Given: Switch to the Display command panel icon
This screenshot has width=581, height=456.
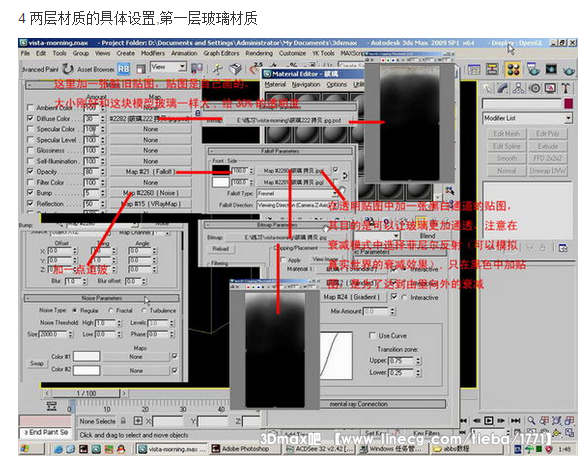Looking at the screenshot, I should 550,88.
